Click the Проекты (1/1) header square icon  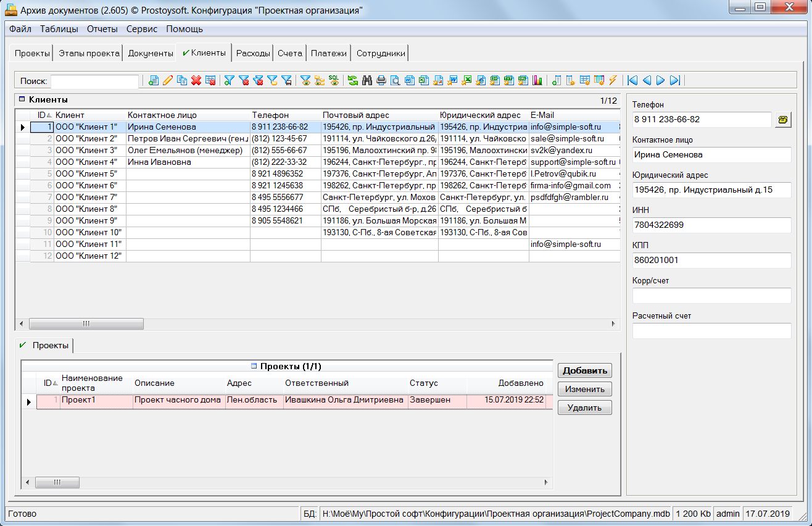click(x=254, y=367)
